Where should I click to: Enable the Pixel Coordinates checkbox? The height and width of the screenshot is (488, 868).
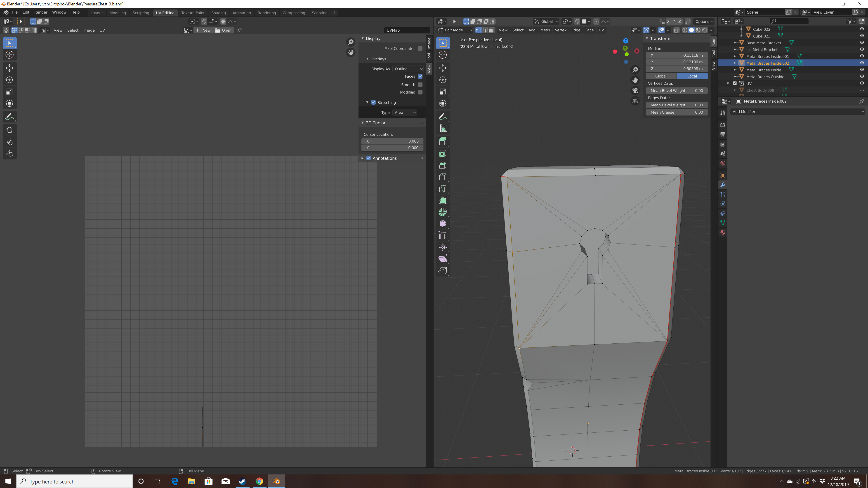420,49
